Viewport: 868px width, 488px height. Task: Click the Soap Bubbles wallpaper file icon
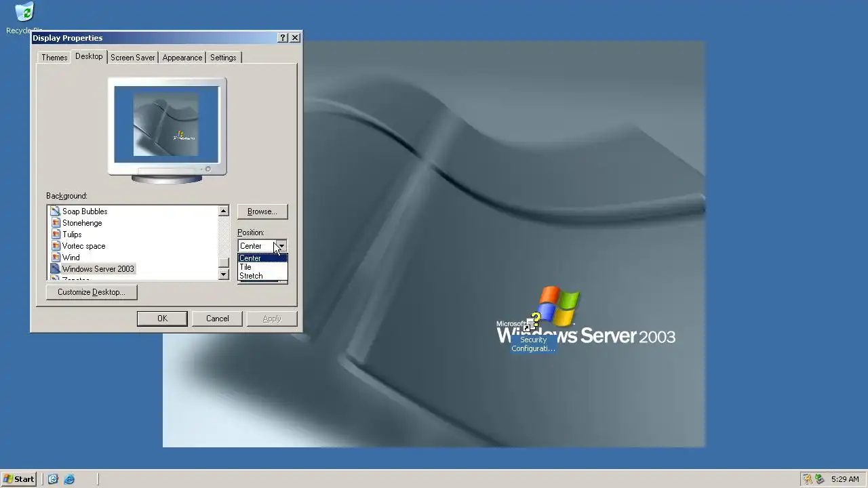(56, 211)
